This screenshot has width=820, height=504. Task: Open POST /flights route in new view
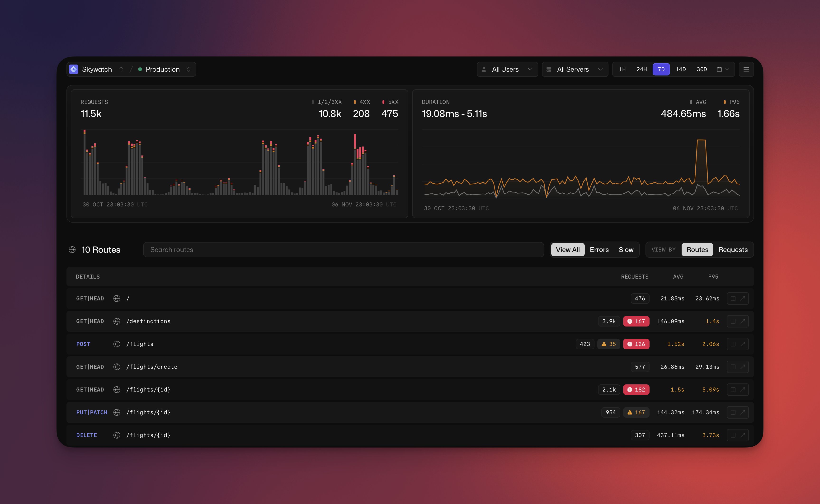click(x=743, y=344)
